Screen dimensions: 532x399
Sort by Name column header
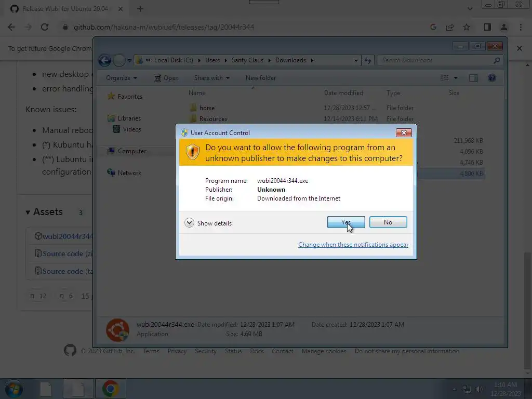point(197,93)
